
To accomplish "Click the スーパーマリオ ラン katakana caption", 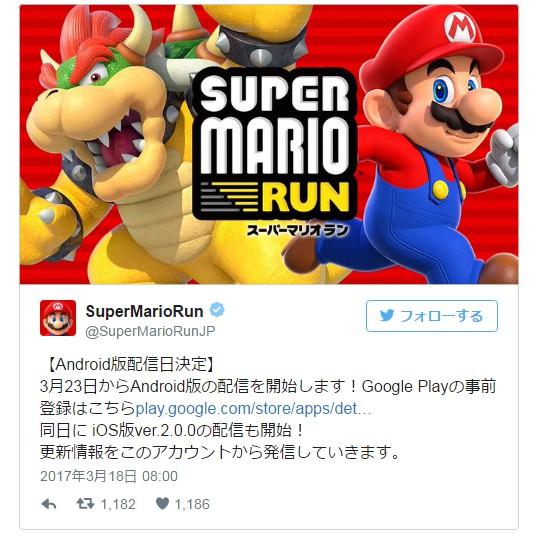I will [297, 230].
